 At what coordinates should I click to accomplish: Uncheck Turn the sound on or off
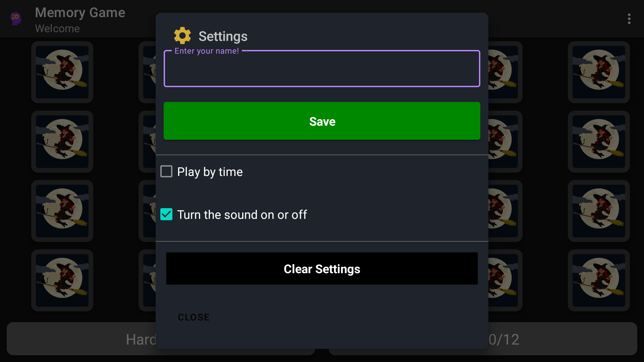pyautogui.click(x=166, y=214)
